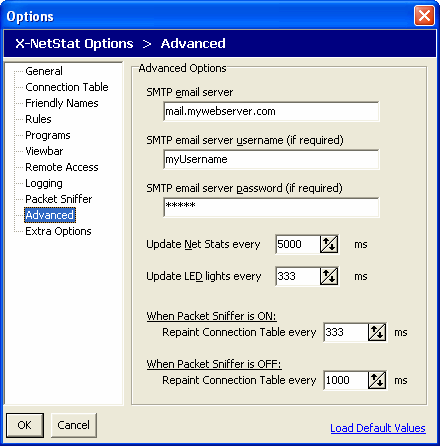Click the Update Net Stats spinner arrows
Screen dimensions: 440x446
tap(329, 244)
